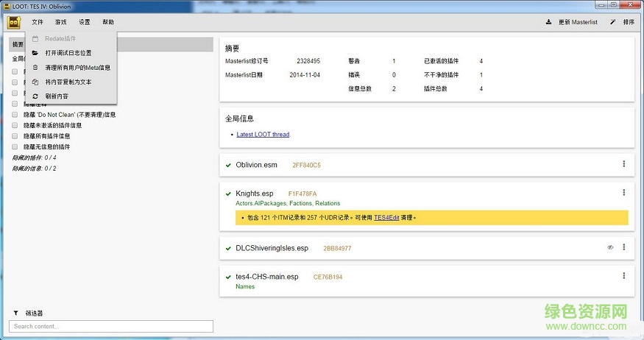Check the 隐藏未激活的插件信息 checkbox

[15, 125]
